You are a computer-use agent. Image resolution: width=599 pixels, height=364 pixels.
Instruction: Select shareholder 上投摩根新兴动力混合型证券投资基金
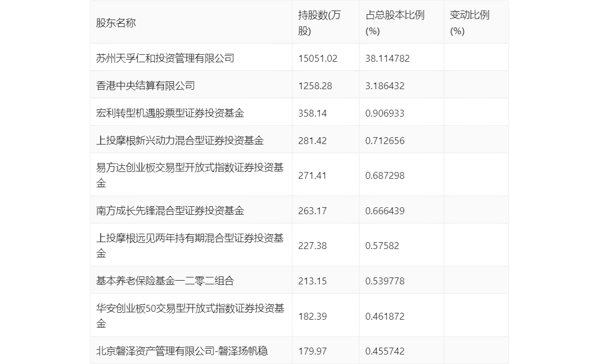click(x=180, y=141)
